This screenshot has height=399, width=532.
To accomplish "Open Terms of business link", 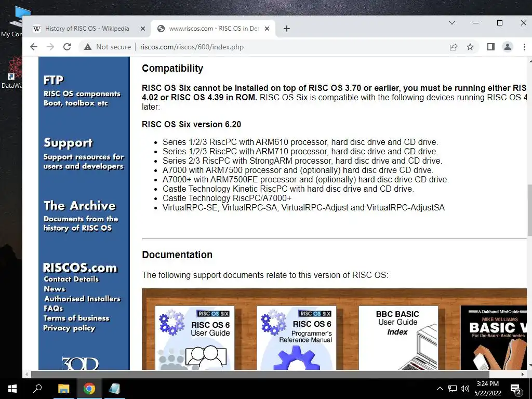I will (76, 318).
